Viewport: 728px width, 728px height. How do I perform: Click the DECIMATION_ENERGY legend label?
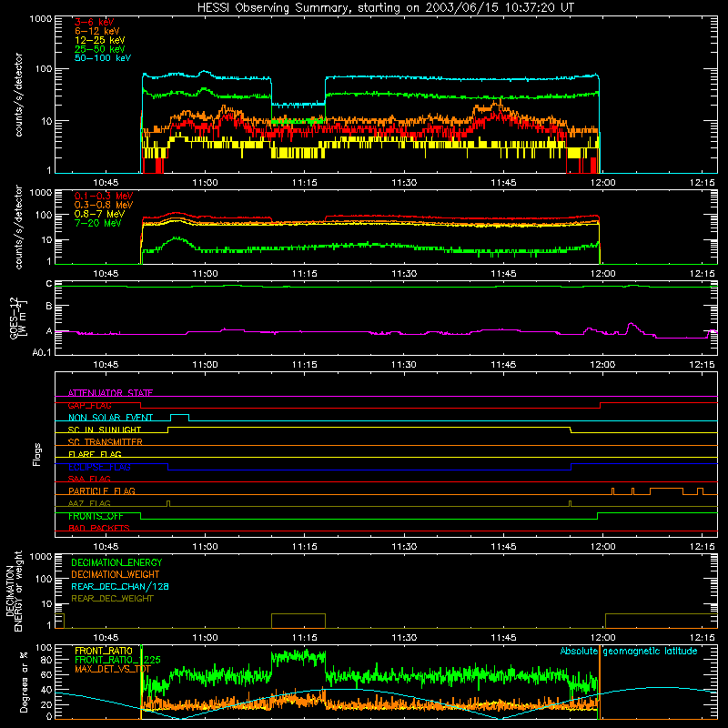click(116, 562)
